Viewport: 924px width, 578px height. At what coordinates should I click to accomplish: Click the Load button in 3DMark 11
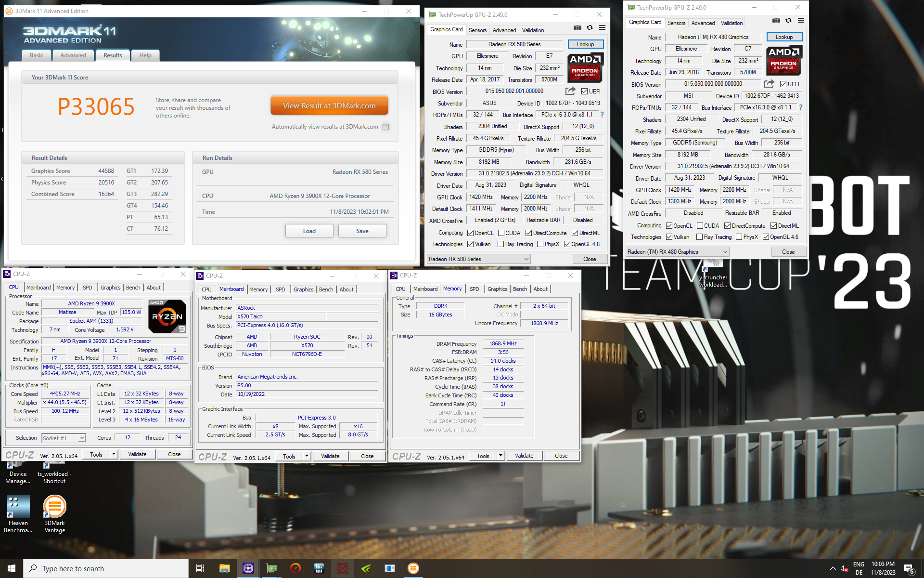click(309, 231)
